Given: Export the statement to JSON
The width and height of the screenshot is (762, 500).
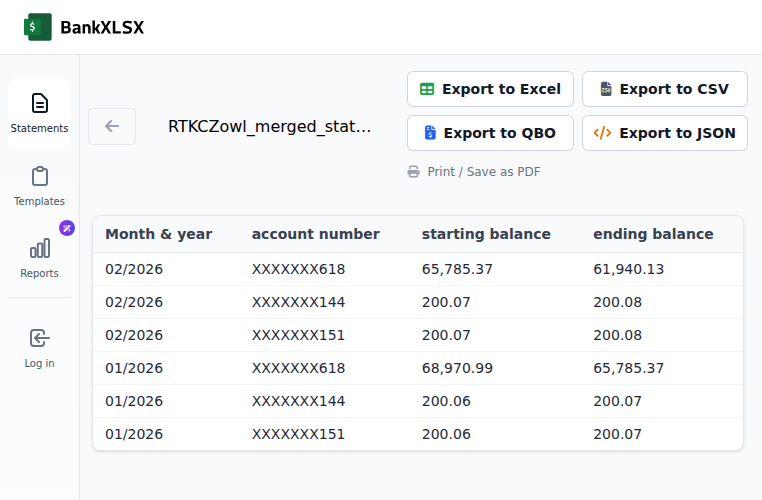Looking at the screenshot, I should [665, 133].
